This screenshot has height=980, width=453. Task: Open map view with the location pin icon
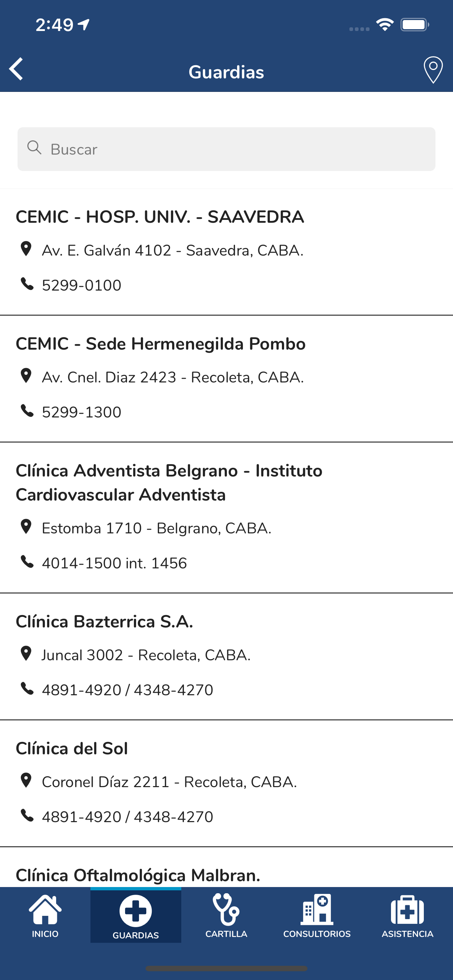point(433,70)
